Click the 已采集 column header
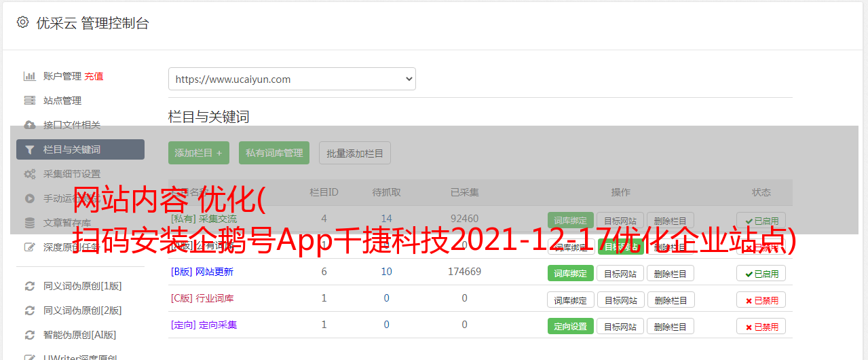Image resolution: width=868 pixels, height=360 pixels. coord(465,192)
